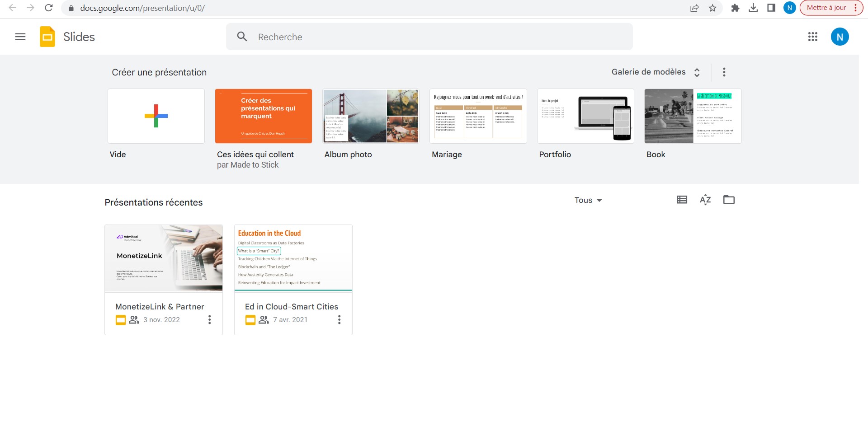Open the Tous owner filter dropdown
Screen dimensions: 868x440
pyautogui.click(x=588, y=200)
